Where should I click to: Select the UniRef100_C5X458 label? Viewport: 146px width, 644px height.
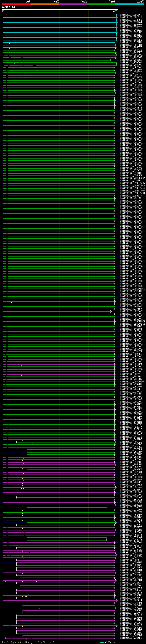tap(131, 37)
